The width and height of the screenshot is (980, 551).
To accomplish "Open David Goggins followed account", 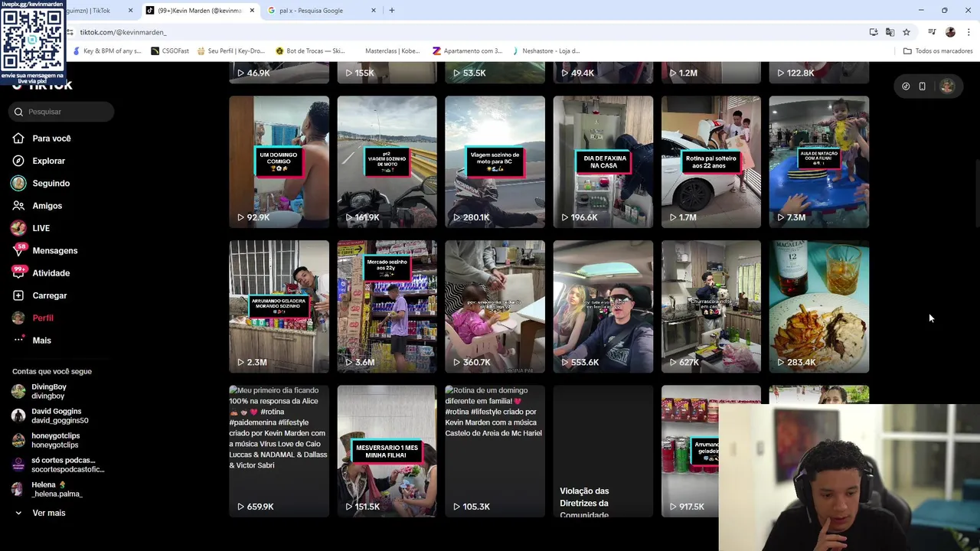I will pos(51,416).
